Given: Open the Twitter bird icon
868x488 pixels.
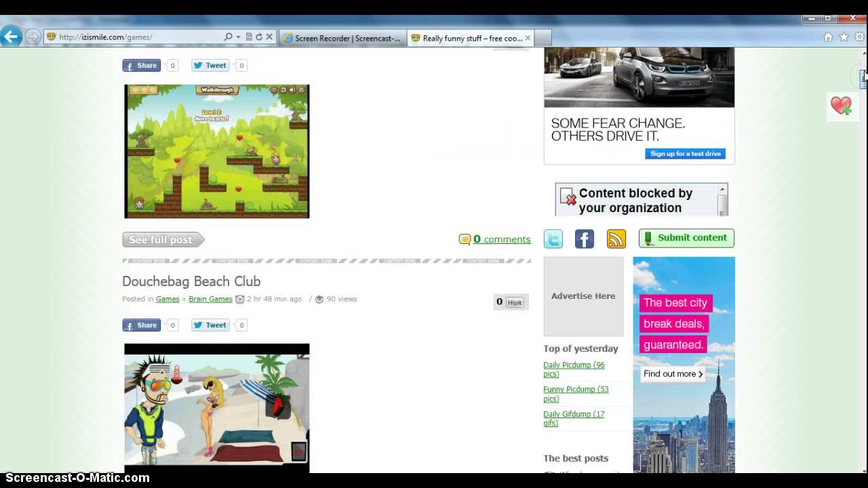Looking at the screenshot, I should [x=553, y=239].
